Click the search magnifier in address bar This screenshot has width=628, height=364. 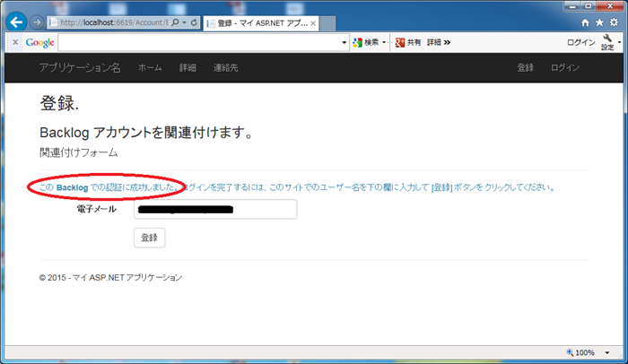click(175, 22)
